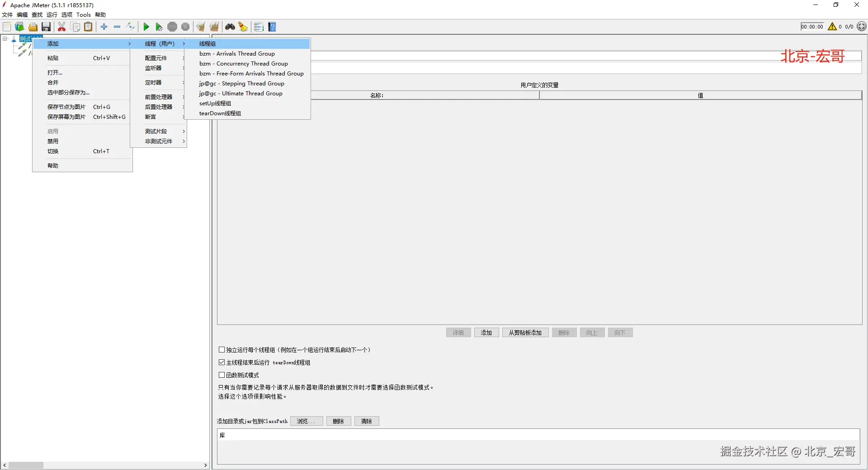Click the Clear All double-broom icon
The height and width of the screenshot is (470, 868).
coord(214,27)
